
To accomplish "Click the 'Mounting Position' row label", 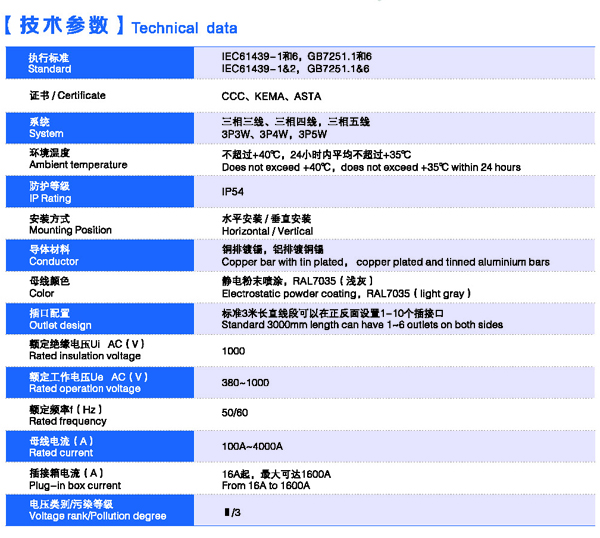I will [x=71, y=230].
